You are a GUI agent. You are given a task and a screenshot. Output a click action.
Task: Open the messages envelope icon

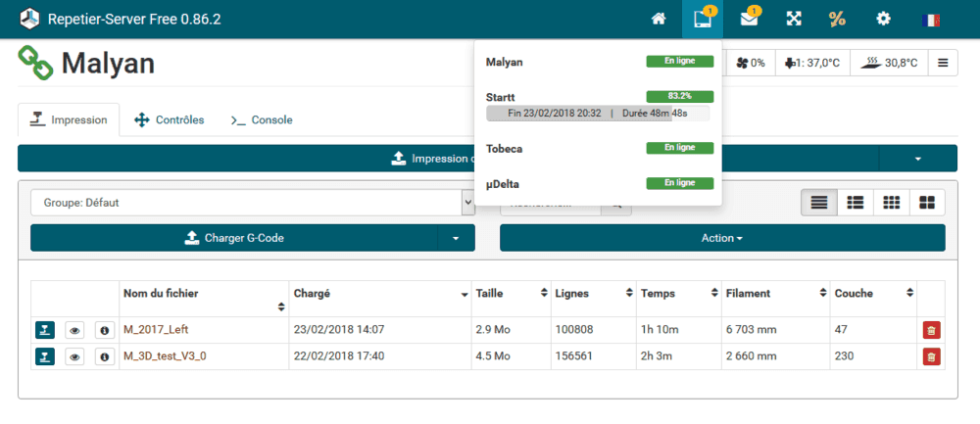[x=749, y=20]
